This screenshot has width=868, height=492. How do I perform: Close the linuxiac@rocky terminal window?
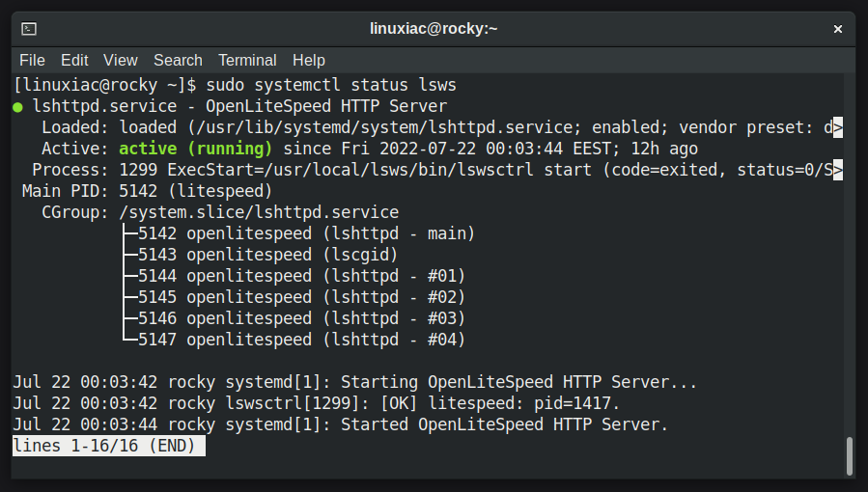click(x=837, y=29)
